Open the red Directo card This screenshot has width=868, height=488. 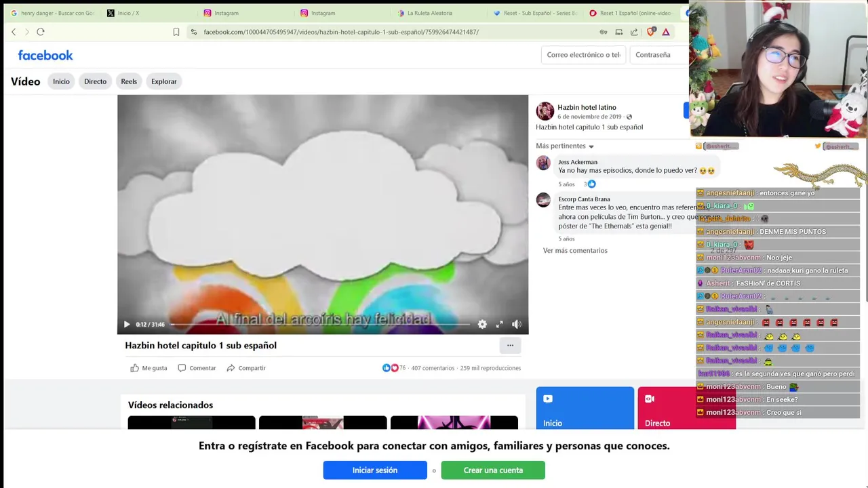[686, 408]
